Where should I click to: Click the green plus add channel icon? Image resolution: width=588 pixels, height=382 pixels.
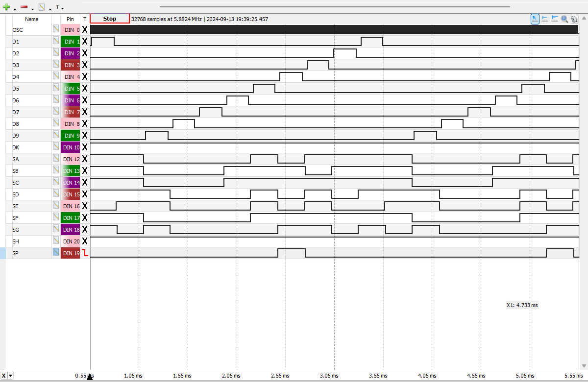(6, 7)
